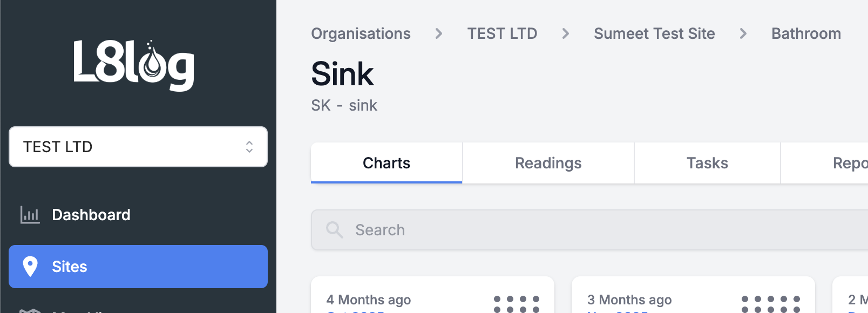
Task: Go to Organisations breadcrumb link
Action: (361, 33)
